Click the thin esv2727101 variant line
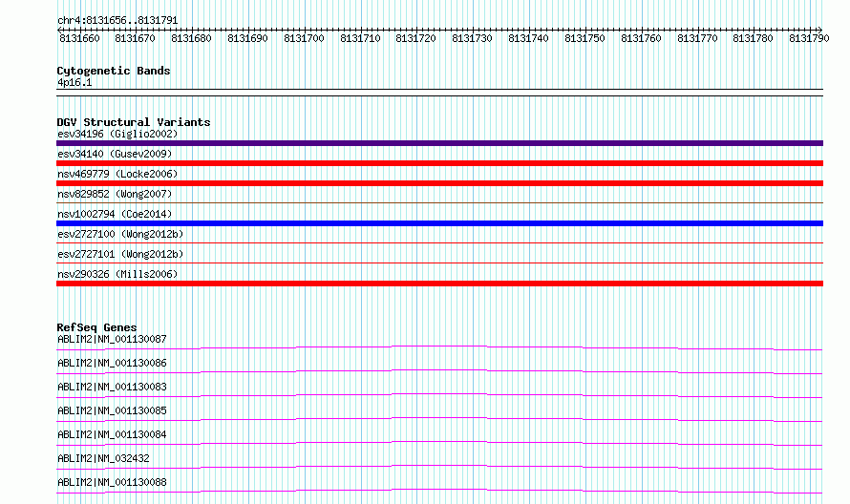The image size is (850, 504). tap(439, 262)
